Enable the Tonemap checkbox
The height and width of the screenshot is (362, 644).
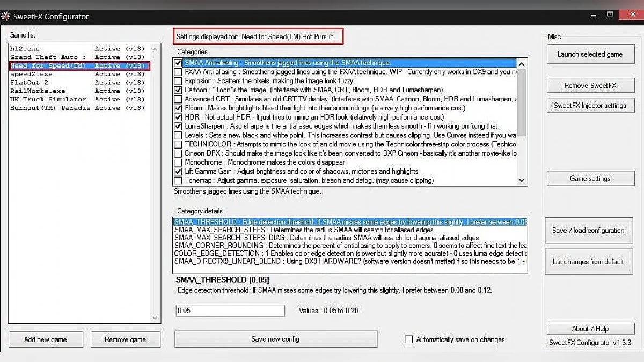(x=178, y=180)
